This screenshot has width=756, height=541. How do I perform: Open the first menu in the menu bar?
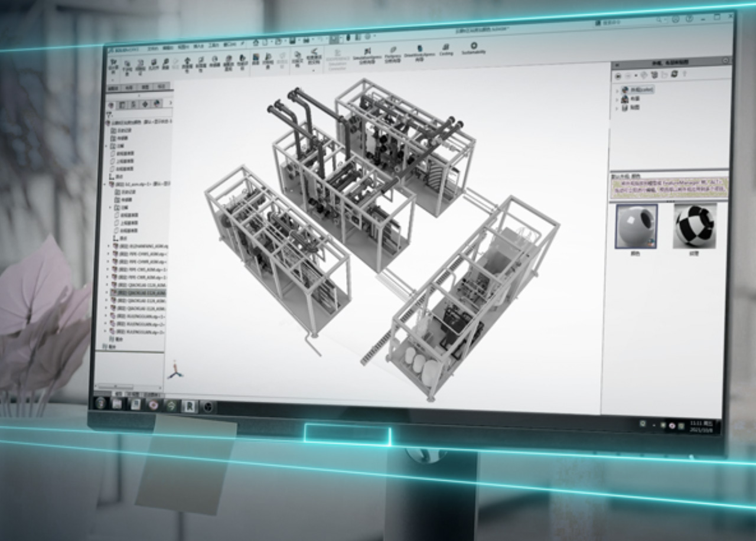point(153,48)
